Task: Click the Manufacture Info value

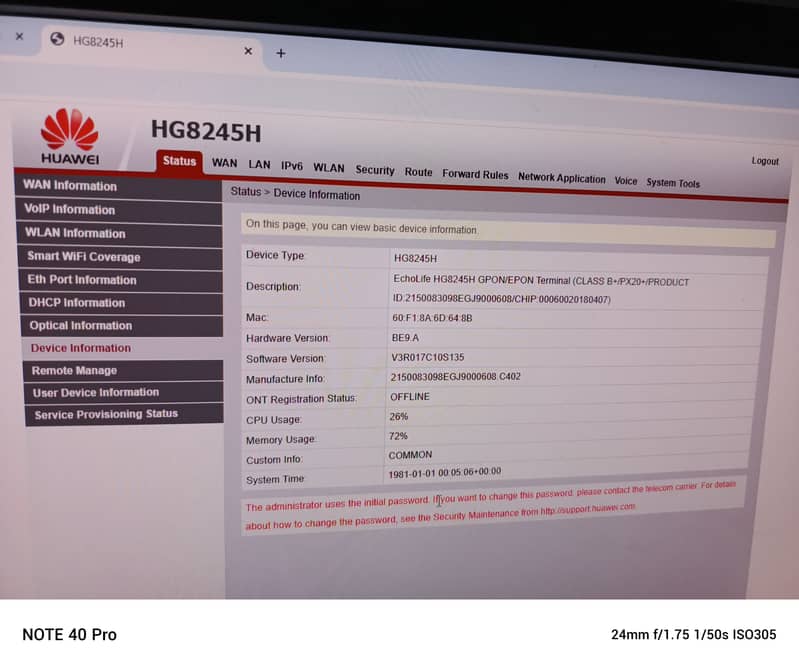Action: [x=455, y=377]
